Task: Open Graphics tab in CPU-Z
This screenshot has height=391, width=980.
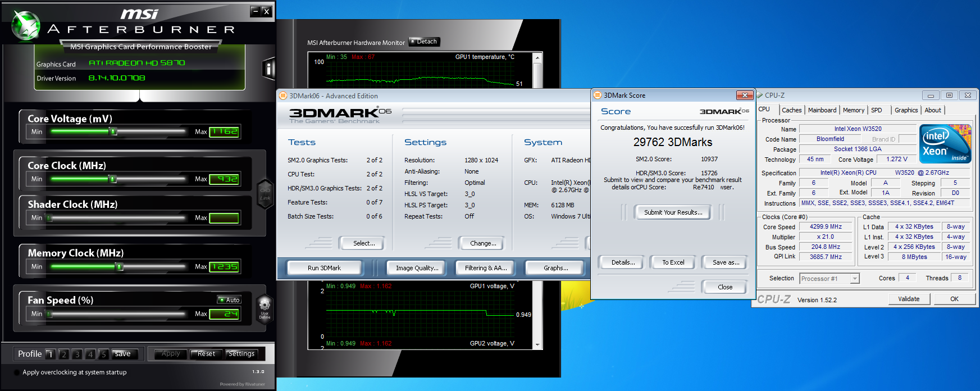Action: [x=906, y=110]
